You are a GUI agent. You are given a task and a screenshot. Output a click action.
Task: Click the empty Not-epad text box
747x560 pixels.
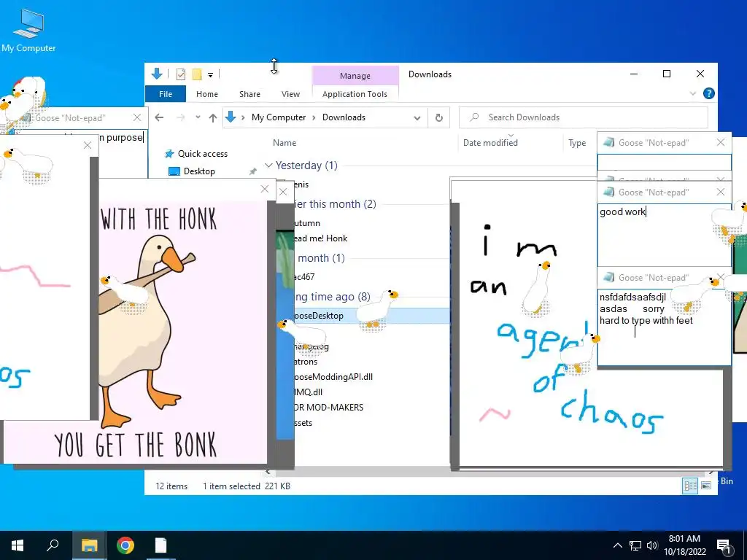[664, 162]
